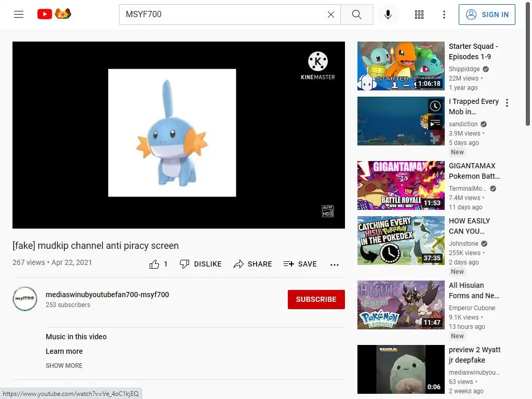Open the SHARE dialog

[252, 264]
